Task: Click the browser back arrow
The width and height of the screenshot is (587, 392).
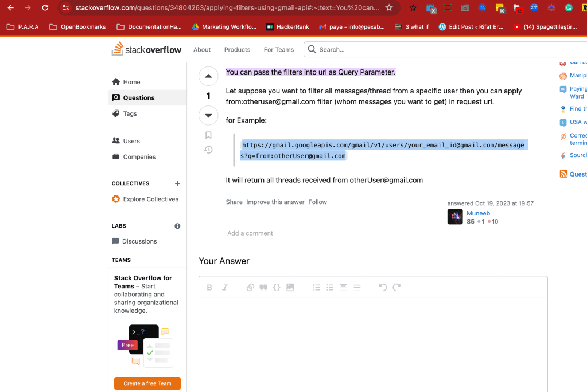Action: point(10,7)
